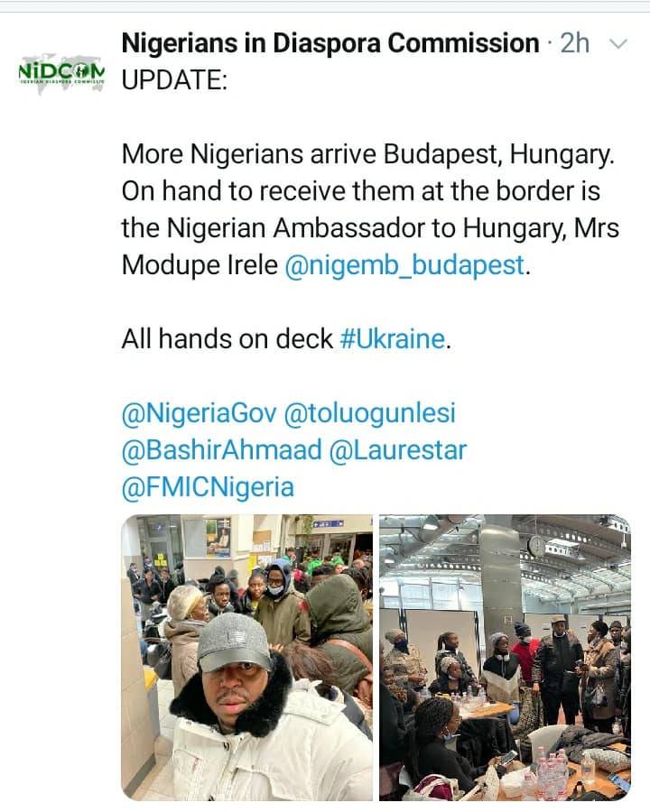Enlarge right photo of people around tables

pos(505,658)
